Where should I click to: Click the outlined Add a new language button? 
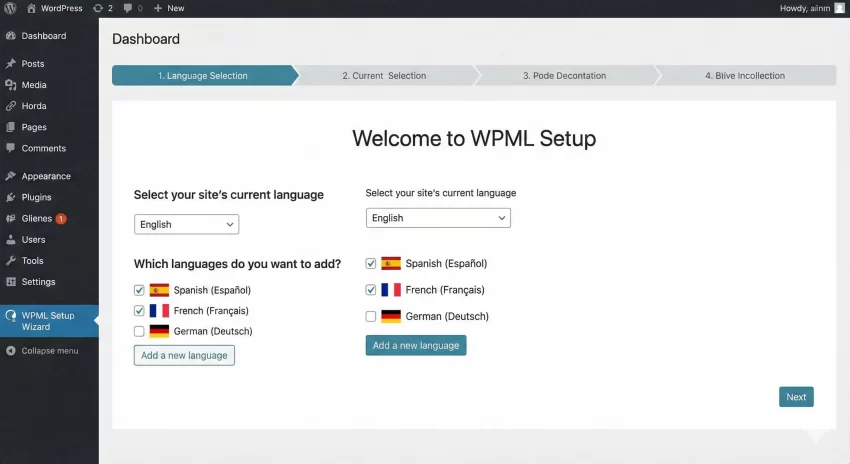click(x=184, y=356)
